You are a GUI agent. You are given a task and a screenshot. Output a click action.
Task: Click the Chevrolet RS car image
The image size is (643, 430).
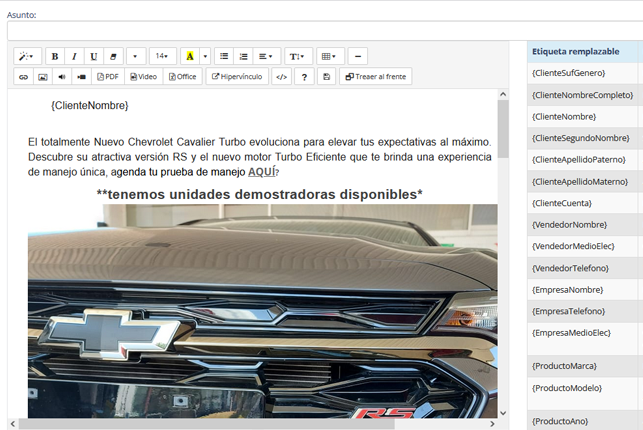(263, 311)
